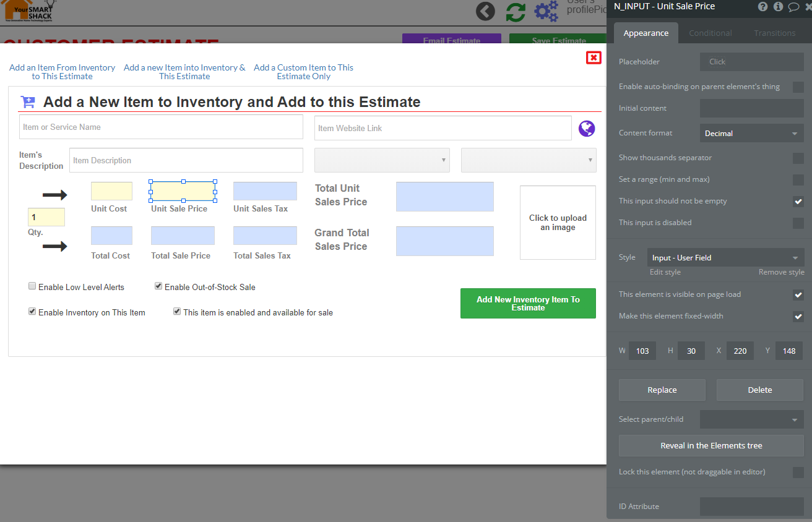Toggle auto-binding on parent element's thing
The image size is (812, 522).
click(x=798, y=87)
